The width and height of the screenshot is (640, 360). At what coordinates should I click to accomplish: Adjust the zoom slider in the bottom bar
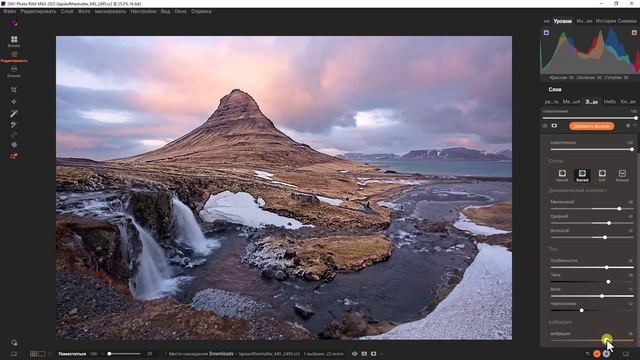(124, 354)
